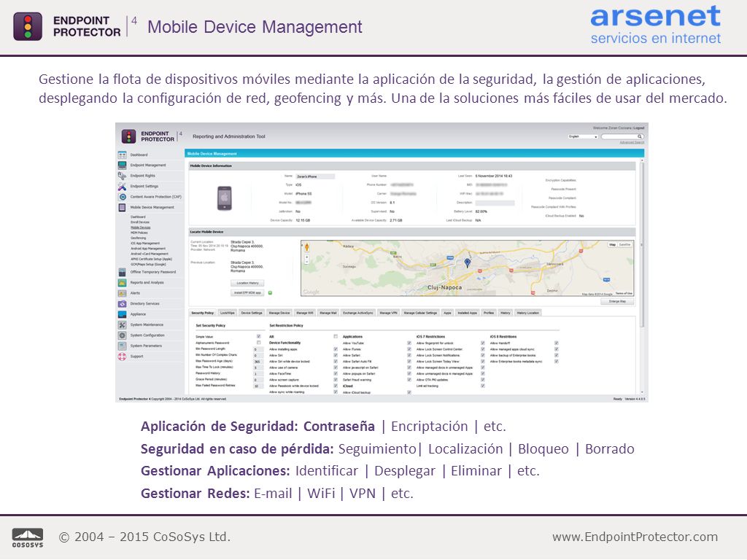The height and width of the screenshot is (560, 747).
Task: Toggle Allow fingerprint for unlock checkbox
Action: point(483,343)
